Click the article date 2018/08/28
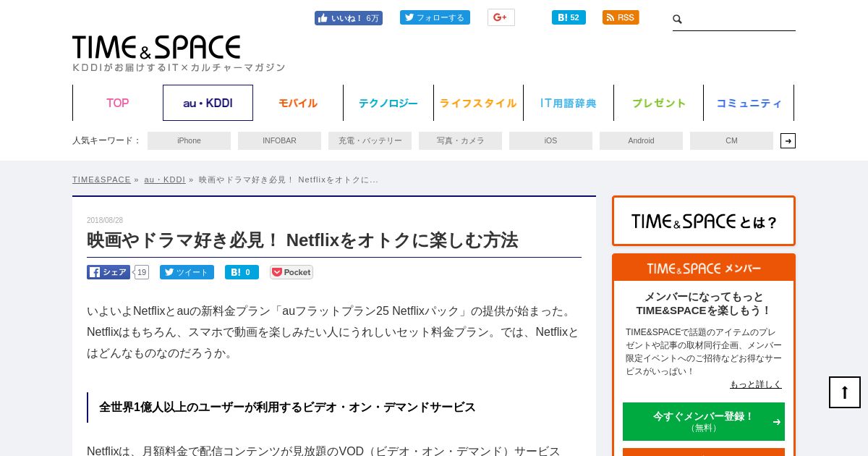 pyautogui.click(x=105, y=220)
